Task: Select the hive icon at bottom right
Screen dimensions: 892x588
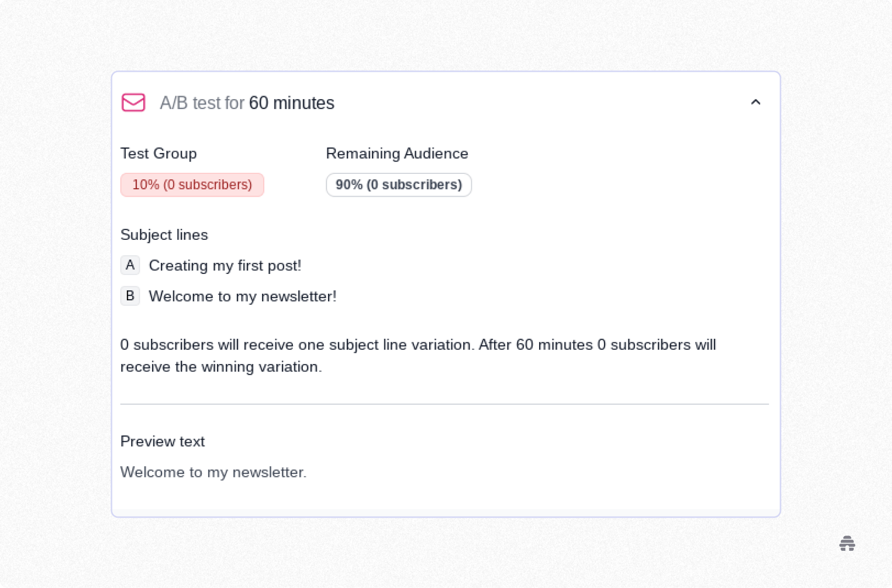Action: coord(847,543)
